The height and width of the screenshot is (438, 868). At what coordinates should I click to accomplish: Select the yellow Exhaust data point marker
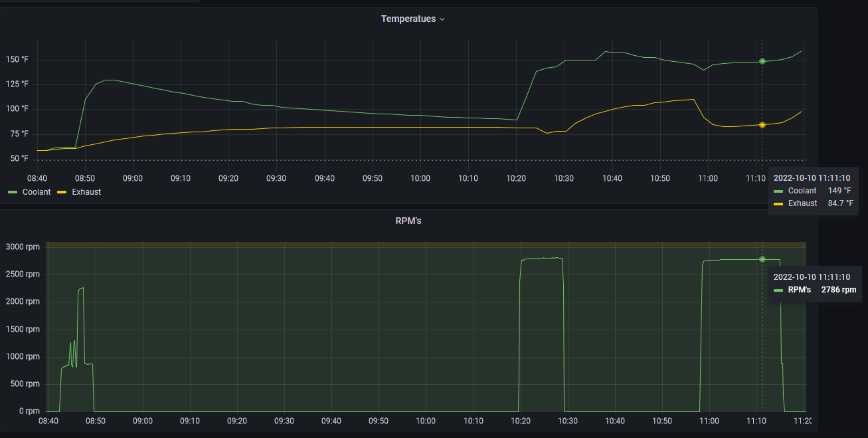point(762,125)
